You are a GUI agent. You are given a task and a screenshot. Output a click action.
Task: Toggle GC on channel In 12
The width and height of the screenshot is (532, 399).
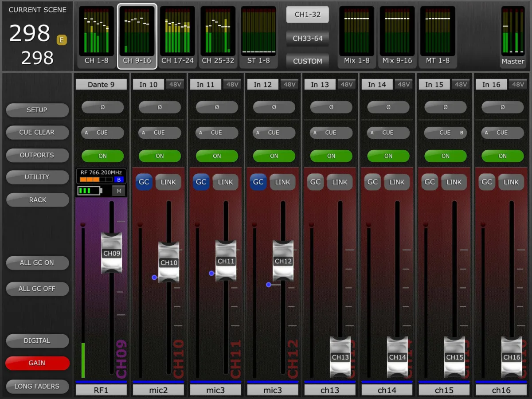[258, 182]
